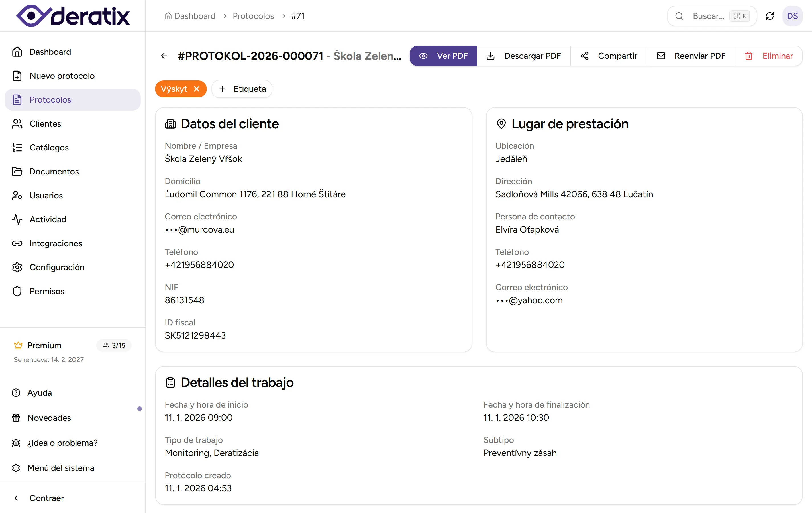
Task: Share the protocol via Compartir
Action: coord(609,56)
